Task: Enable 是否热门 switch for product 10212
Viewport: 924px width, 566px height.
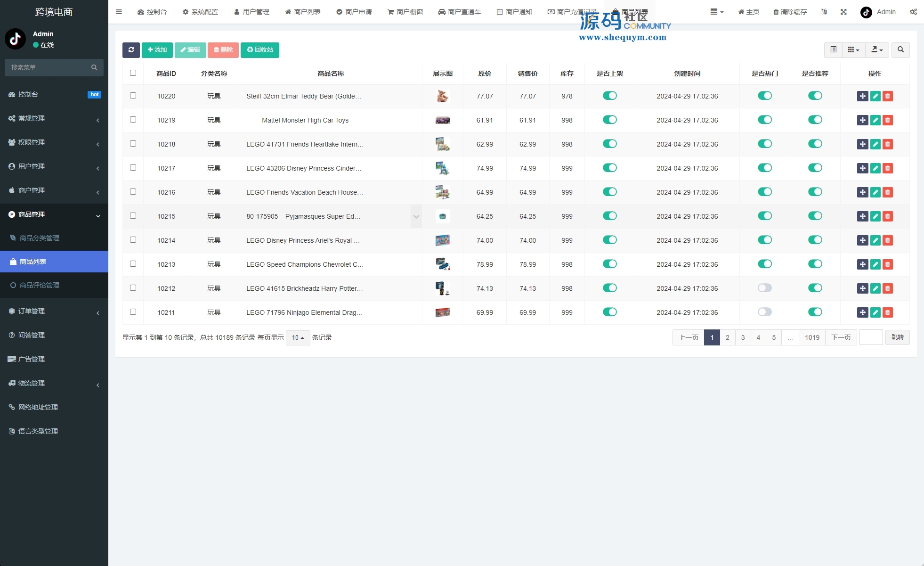Action: coord(765,288)
